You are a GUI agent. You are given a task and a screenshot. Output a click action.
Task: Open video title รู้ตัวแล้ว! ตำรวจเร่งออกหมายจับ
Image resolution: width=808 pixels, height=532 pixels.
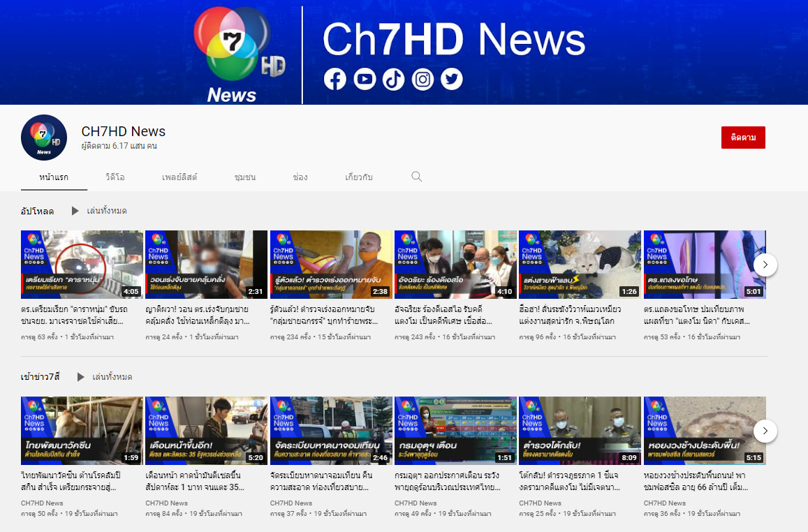pos(324,315)
